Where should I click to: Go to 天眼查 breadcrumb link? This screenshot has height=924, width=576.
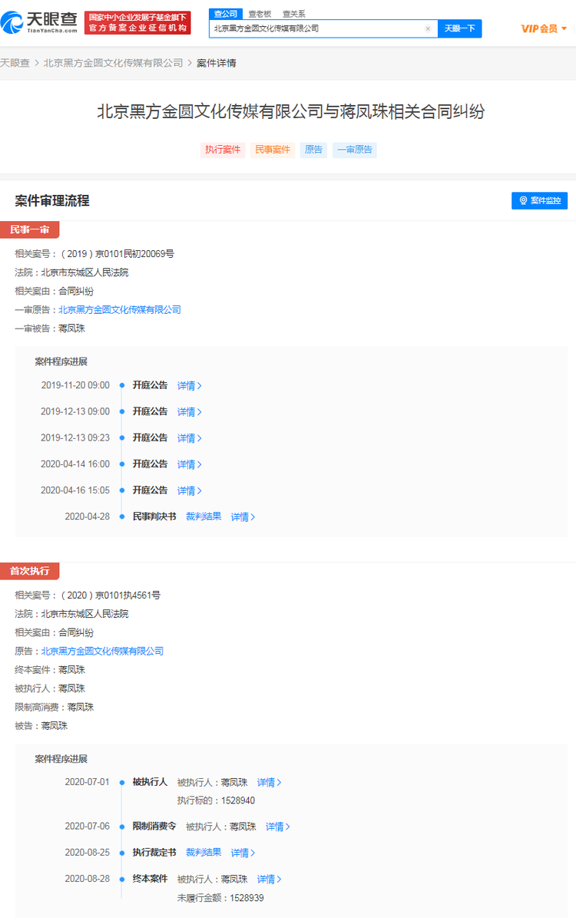[15, 63]
